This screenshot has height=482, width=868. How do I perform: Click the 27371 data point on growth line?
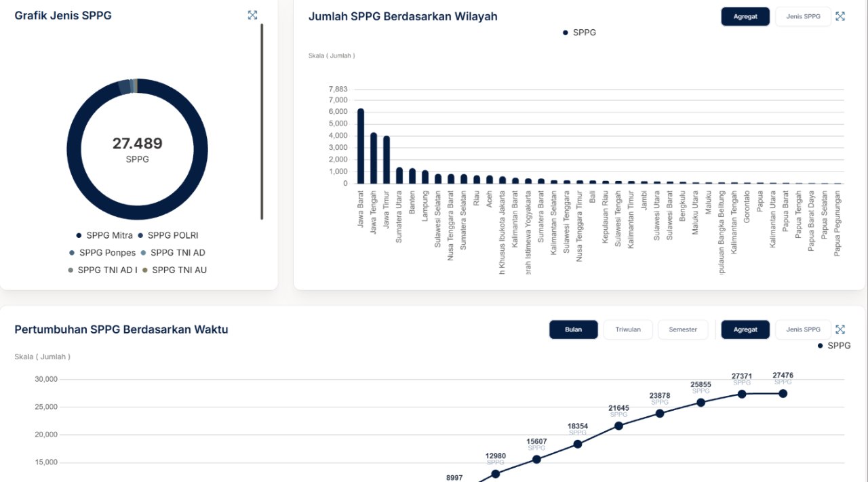[x=742, y=394]
